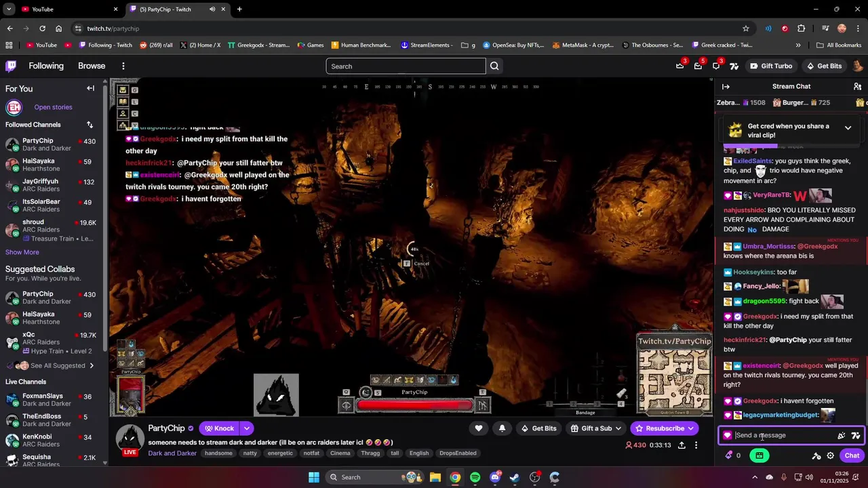Open the 7TV emote menu in chat input
Image resolution: width=868 pixels, height=488 pixels.
pyautogui.click(x=856, y=436)
